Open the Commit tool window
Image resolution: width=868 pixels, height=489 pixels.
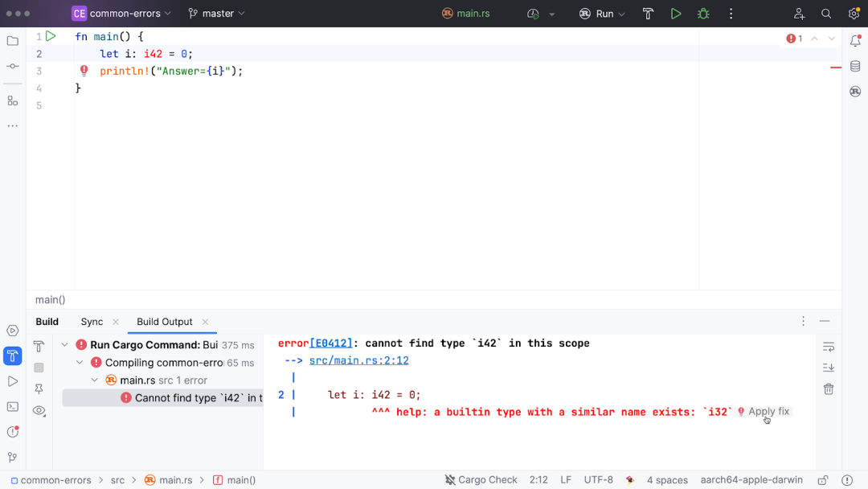(x=13, y=67)
